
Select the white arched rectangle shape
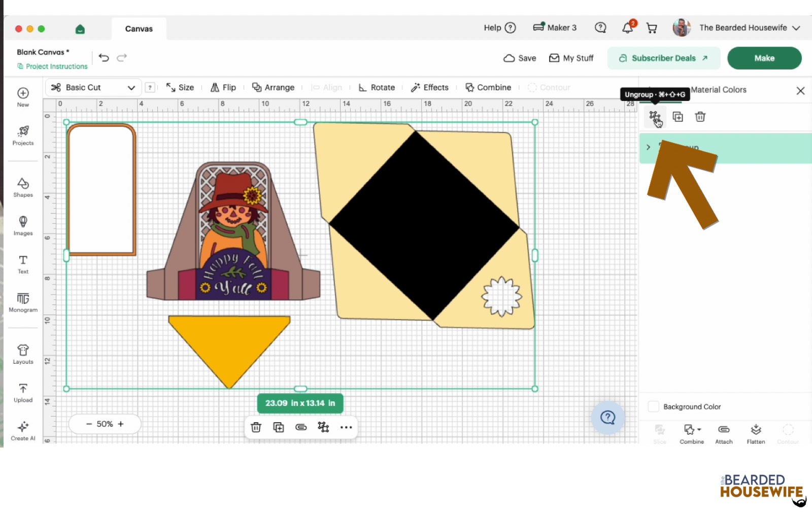coord(101,189)
